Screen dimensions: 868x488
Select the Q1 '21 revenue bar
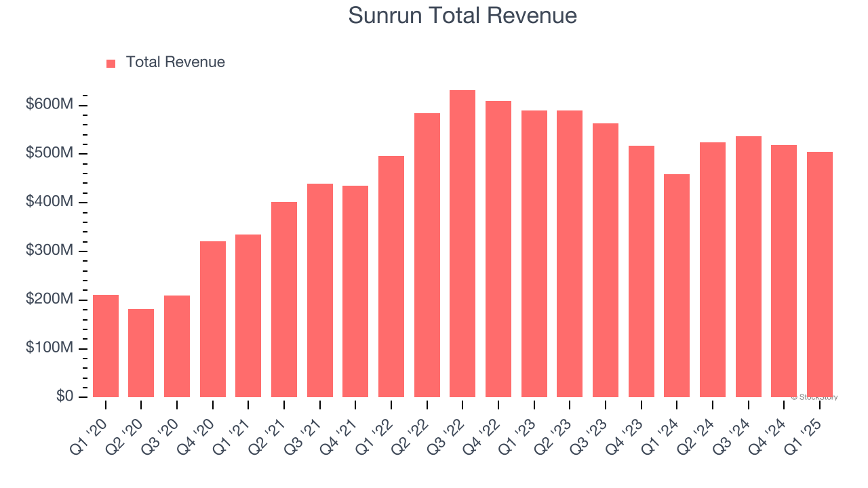248,316
